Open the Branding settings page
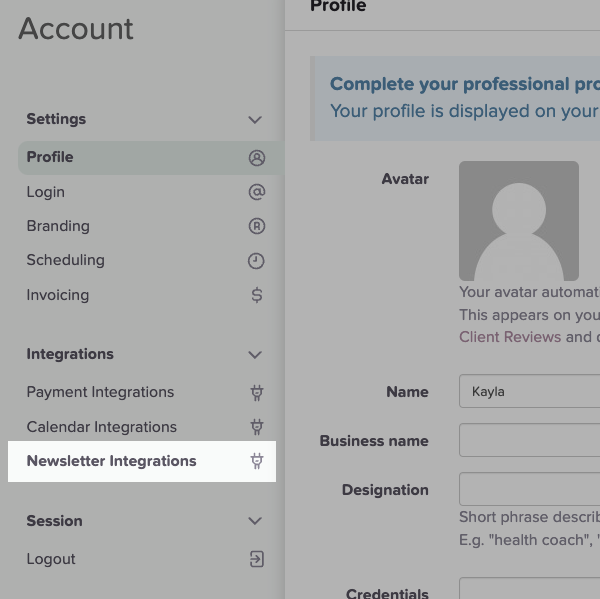This screenshot has height=599, width=600. 58,226
